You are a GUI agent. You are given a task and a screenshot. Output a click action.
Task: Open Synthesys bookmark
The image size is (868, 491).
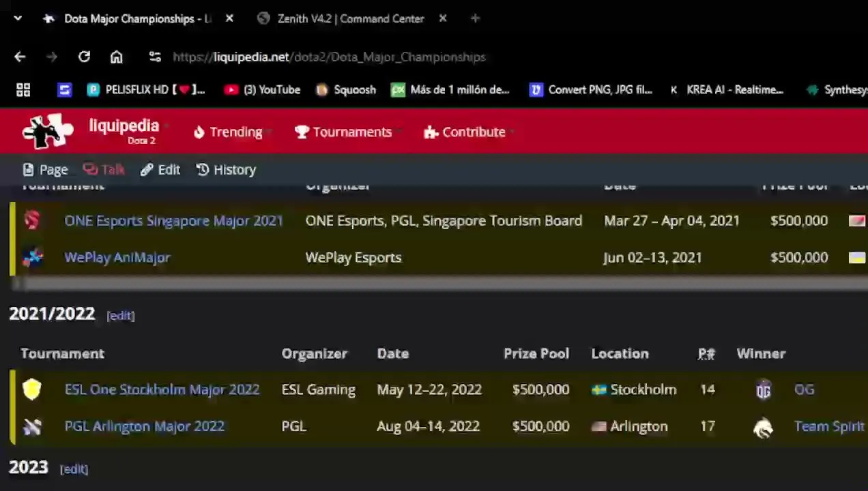tap(837, 90)
